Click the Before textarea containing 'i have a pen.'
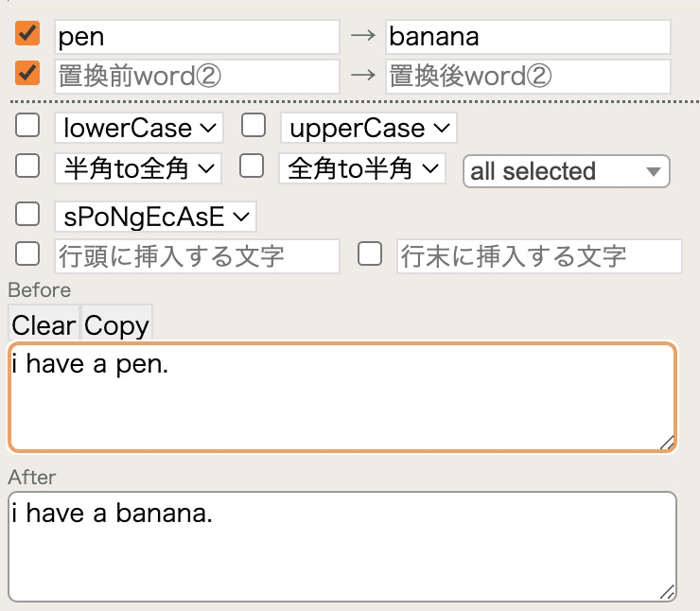The image size is (700, 611). (342, 397)
